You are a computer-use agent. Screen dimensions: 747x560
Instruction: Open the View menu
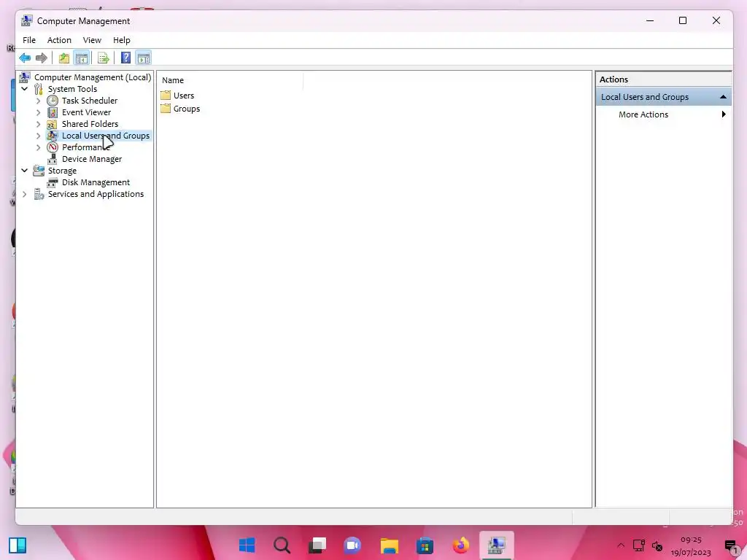pos(92,40)
